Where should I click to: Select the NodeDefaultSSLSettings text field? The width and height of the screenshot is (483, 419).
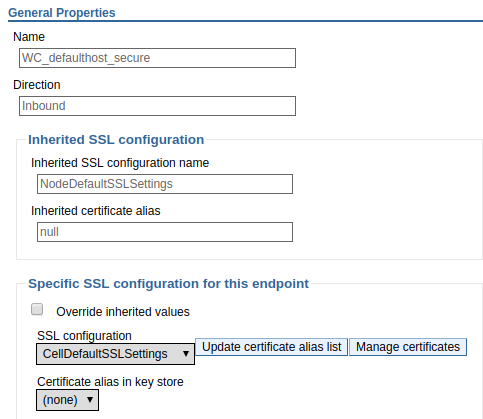[165, 184]
